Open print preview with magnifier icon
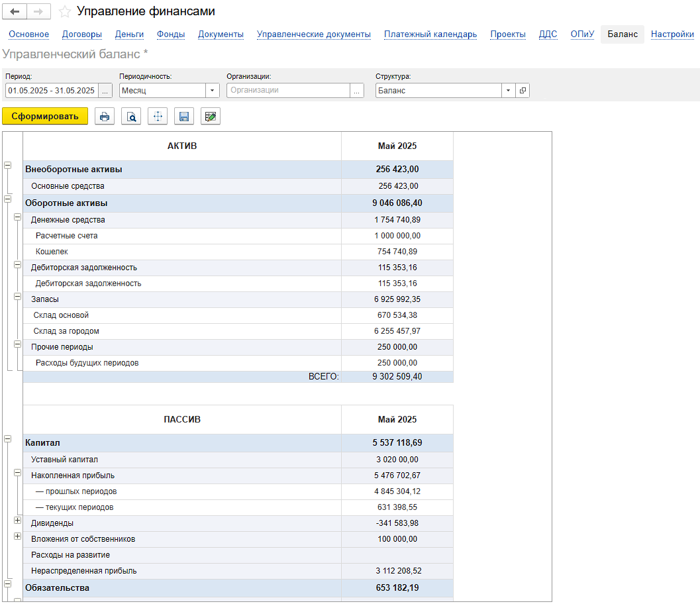Screen dimensions: 700x606 point(131,117)
